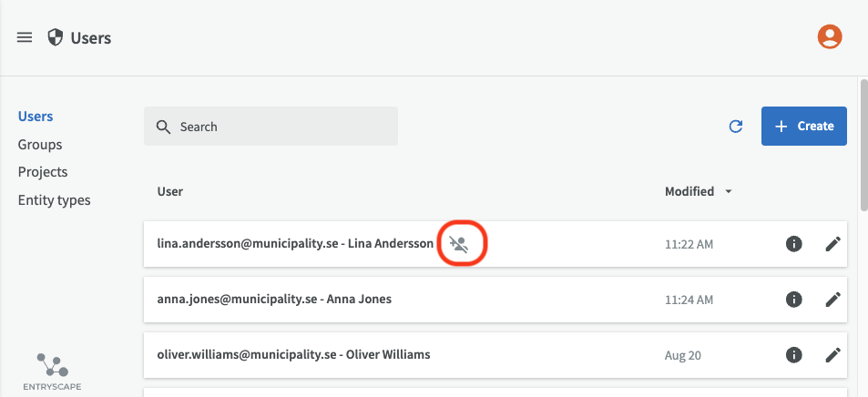Open Projects in the sidebar

pyautogui.click(x=43, y=172)
